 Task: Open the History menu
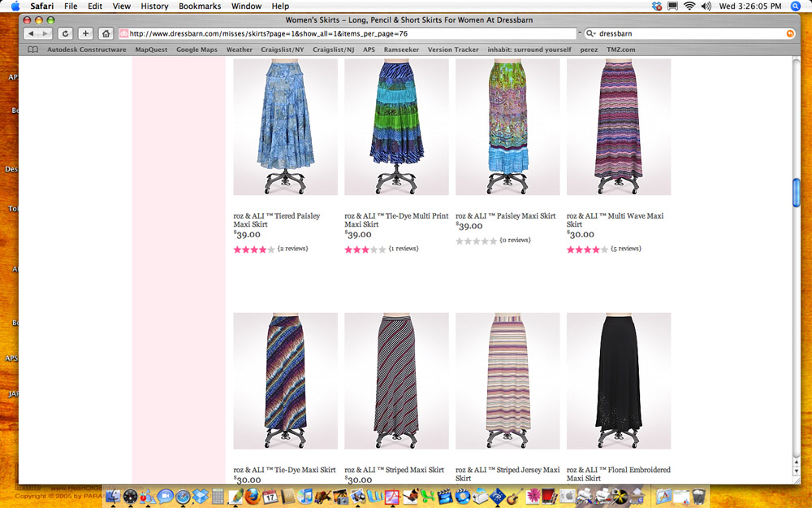154,7
